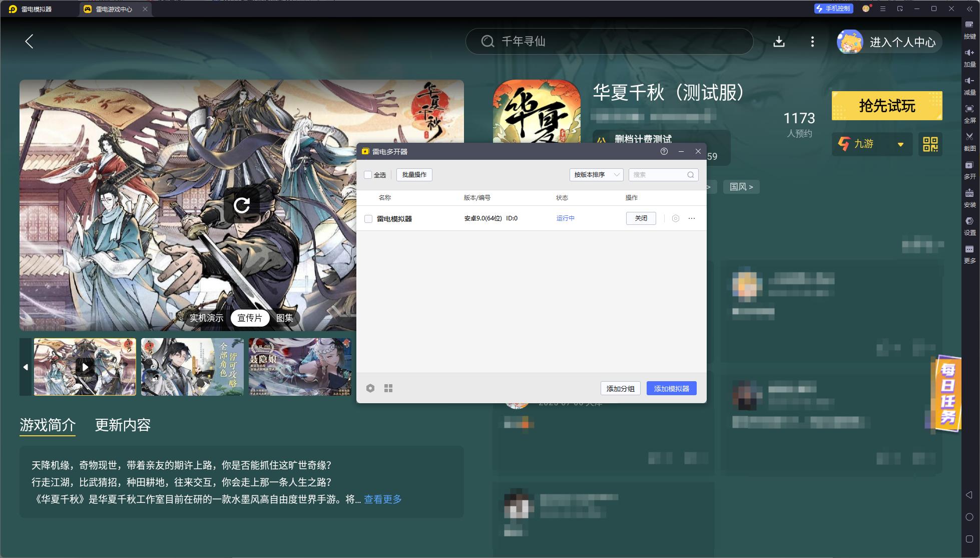This screenshot has height=558, width=980.
Task: Open the 游戏简介 tab
Action: click(48, 425)
